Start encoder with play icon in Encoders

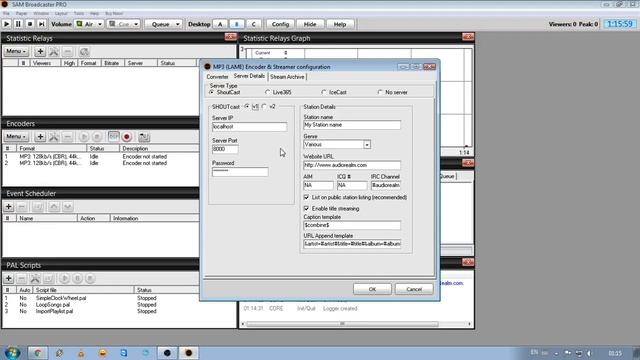pyautogui.click(x=84, y=136)
